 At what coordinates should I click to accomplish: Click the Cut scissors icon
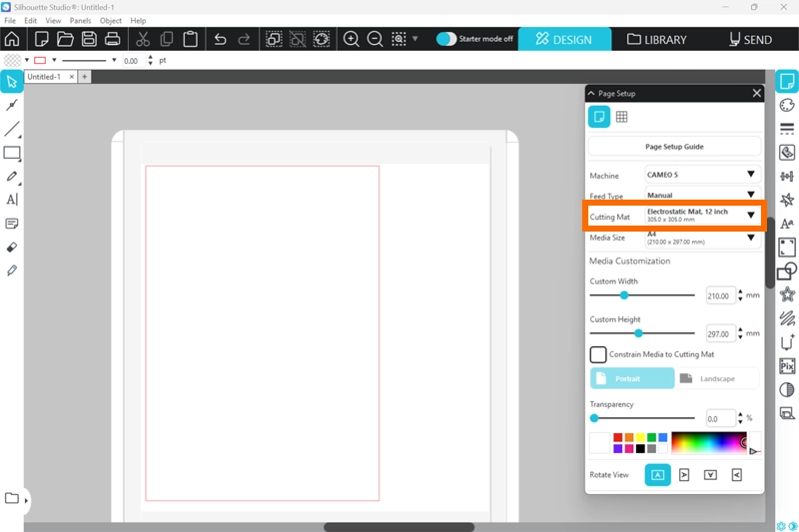pos(143,40)
